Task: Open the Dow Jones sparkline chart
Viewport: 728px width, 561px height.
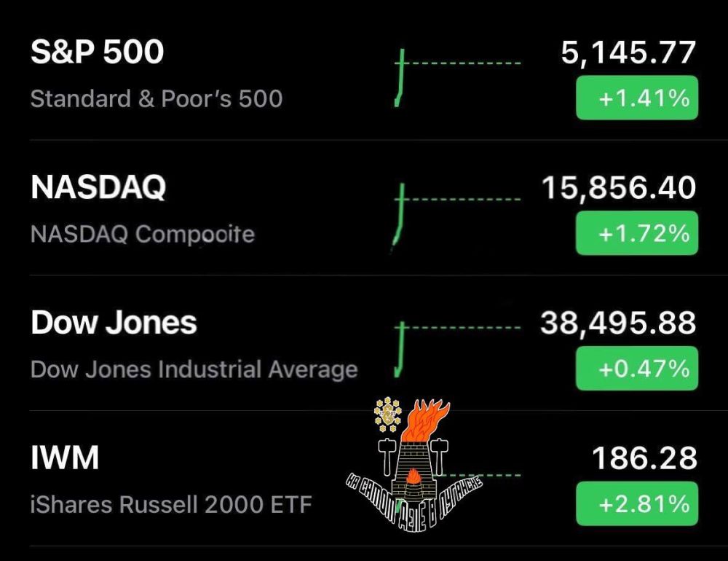Action: click(457, 347)
